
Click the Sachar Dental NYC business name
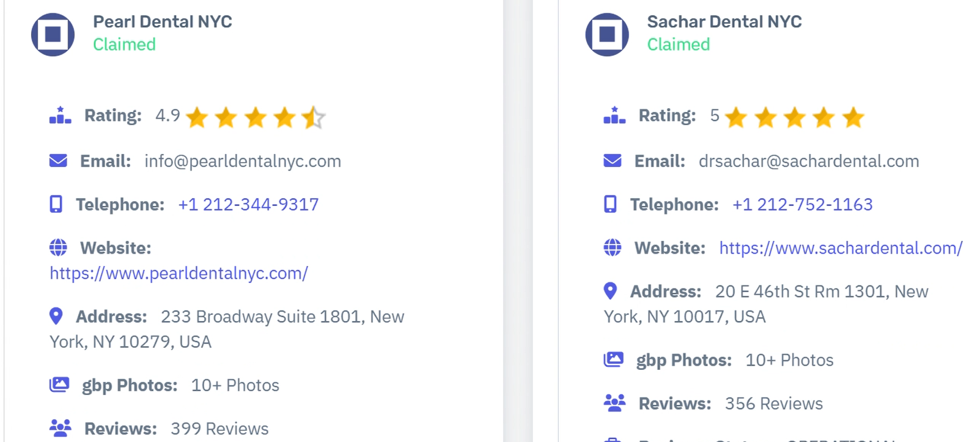[x=724, y=22]
